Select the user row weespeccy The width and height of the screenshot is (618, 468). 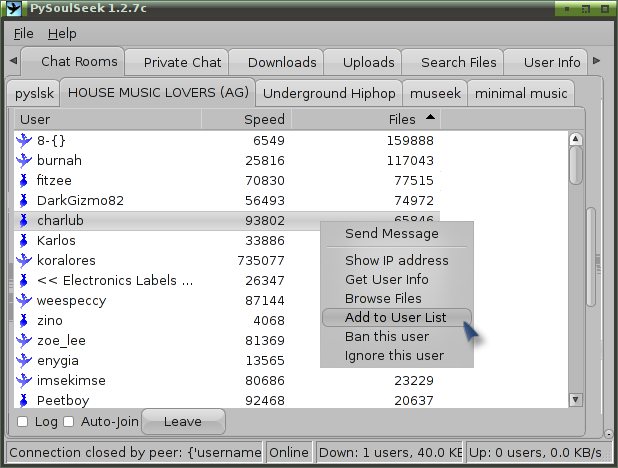click(227, 300)
